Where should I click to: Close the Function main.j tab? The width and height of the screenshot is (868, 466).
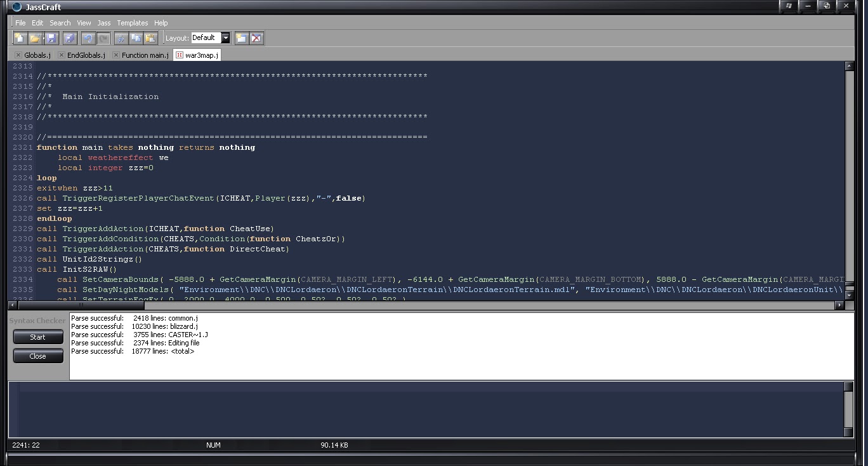[115, 55]
